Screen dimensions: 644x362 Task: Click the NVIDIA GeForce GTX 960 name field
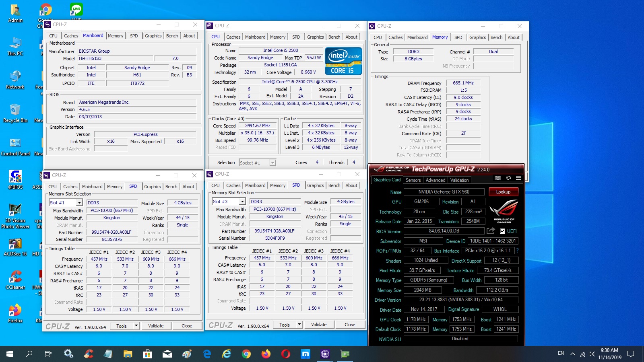point(444,192)
